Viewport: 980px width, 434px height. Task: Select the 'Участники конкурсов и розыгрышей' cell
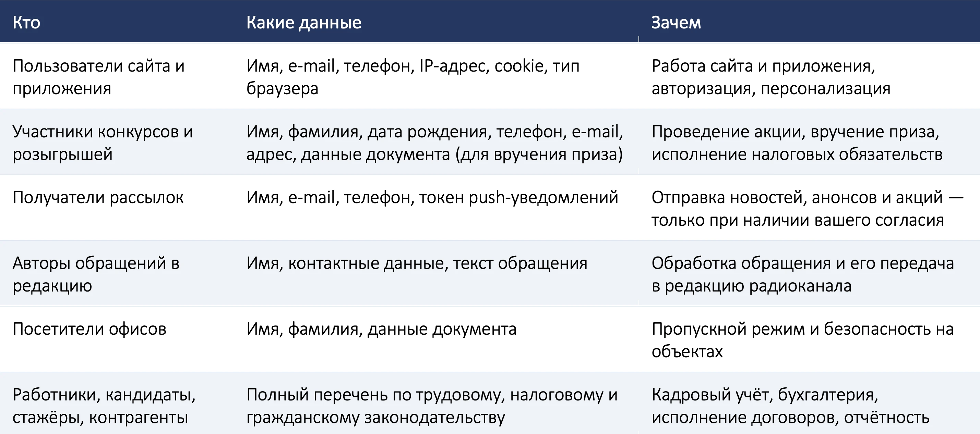point(117,142)
